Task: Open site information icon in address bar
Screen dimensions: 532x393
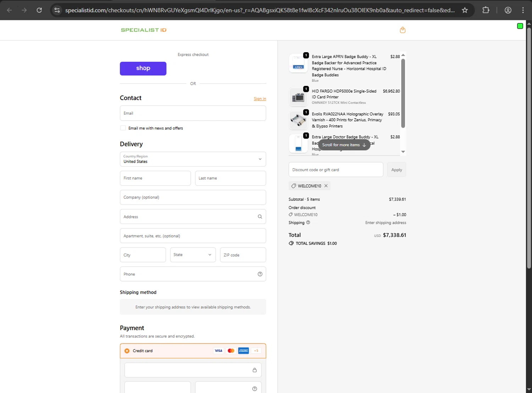Action: pyautogui.click(x=57, y=10)
